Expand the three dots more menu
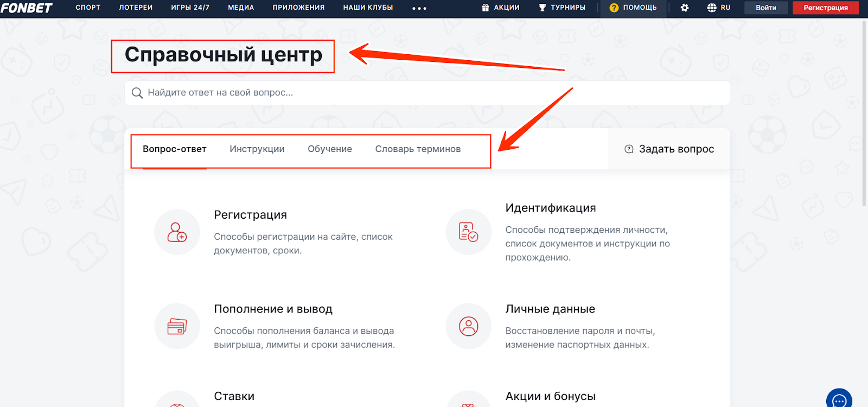This screenshot has width=868, height=407. pos(419,8)
